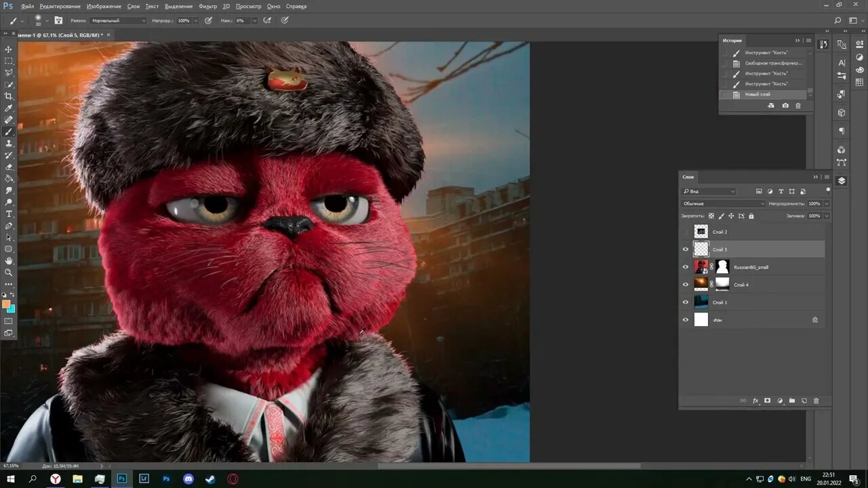868x488 pixels.
Task: Open brush flow Наж. dropdown arrow
Action: click(x=255, y=21)
